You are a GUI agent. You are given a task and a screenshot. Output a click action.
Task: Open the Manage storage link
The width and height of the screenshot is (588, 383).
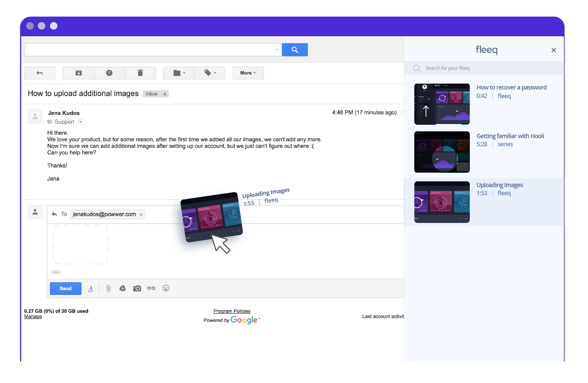(x=33, y=317)
